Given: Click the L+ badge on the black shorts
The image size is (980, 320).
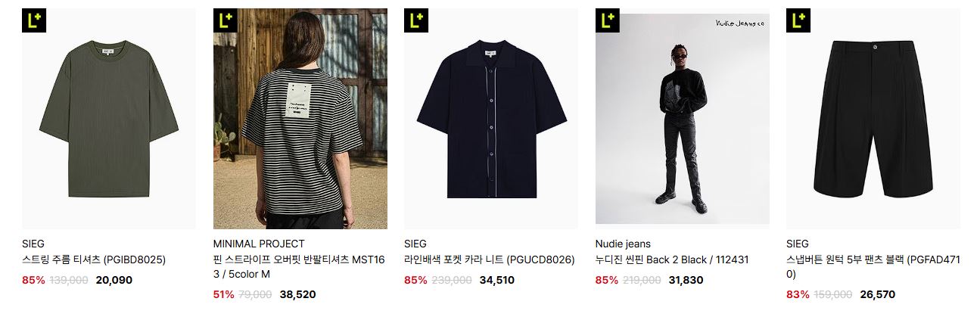Looking at the screenshot, I should point(798,20).
